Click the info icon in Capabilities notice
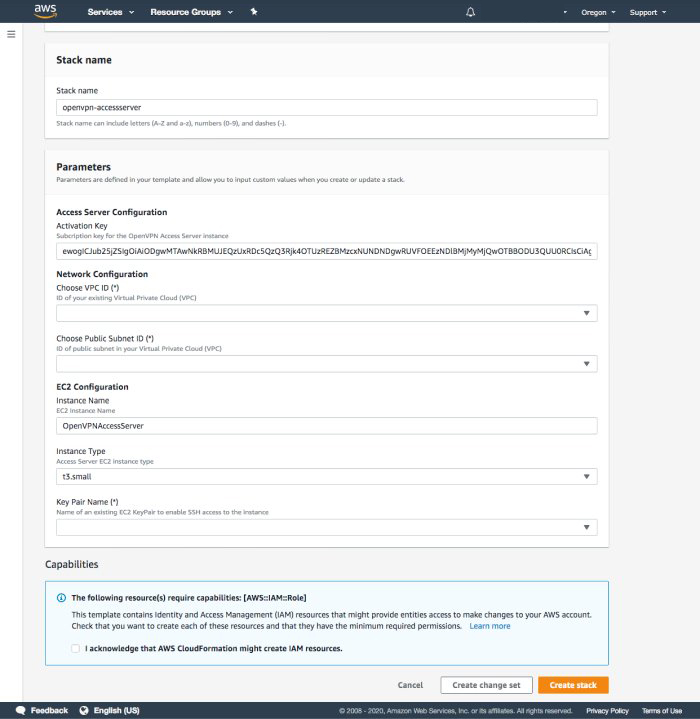Screen dimensions: 700x719 [x=61, y=598]
